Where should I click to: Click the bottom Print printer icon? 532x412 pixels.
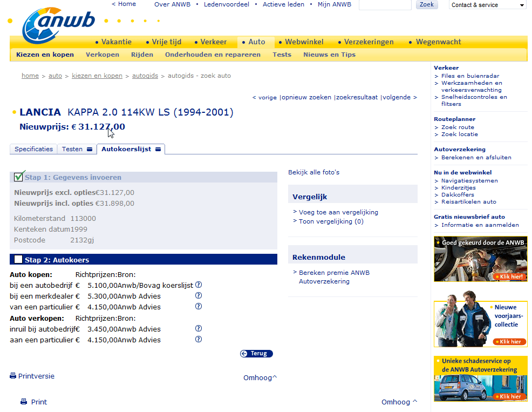pos(24,402)
